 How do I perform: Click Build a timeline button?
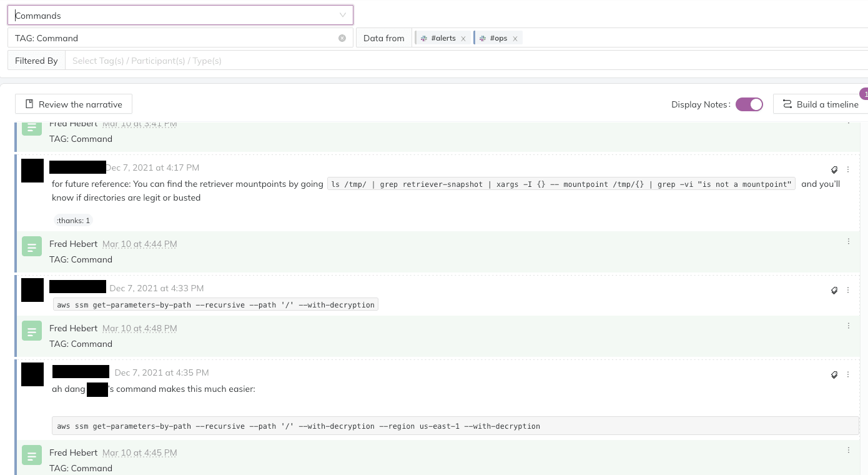coord(821,104)
